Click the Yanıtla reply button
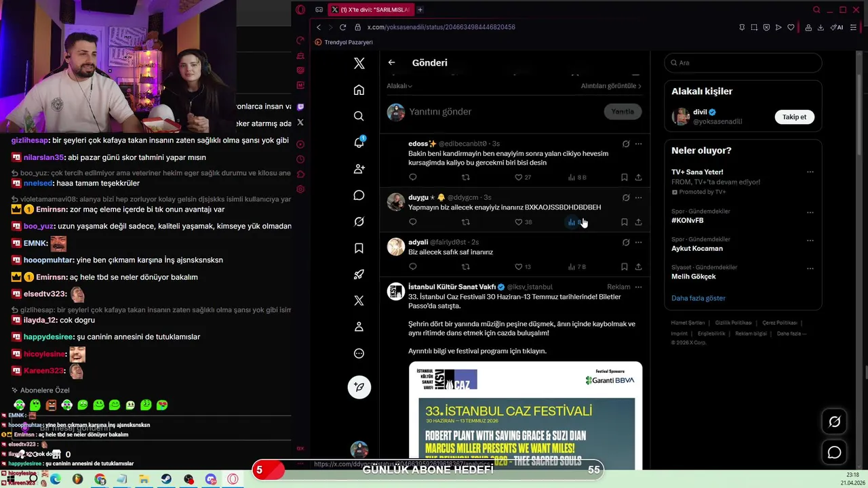The image size is (868, 488). [x=622, y=112]
